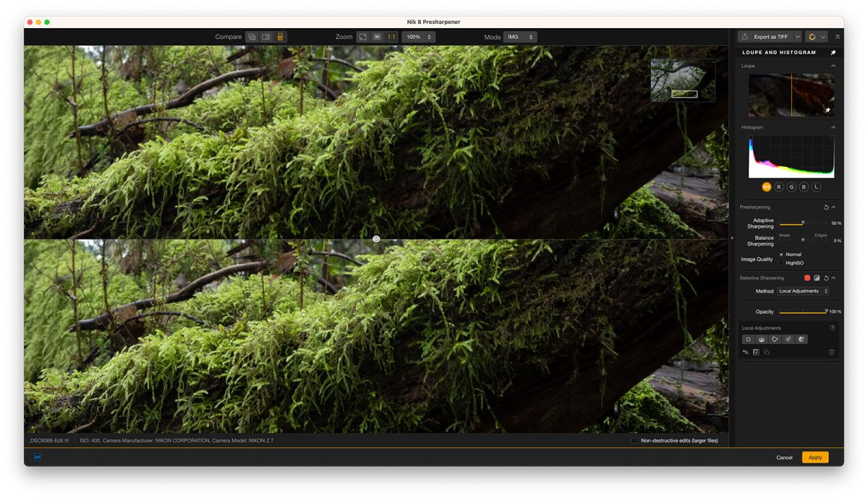868x498 pixels.
Task: Select the split preview compare mode
Action: (266, 37)
